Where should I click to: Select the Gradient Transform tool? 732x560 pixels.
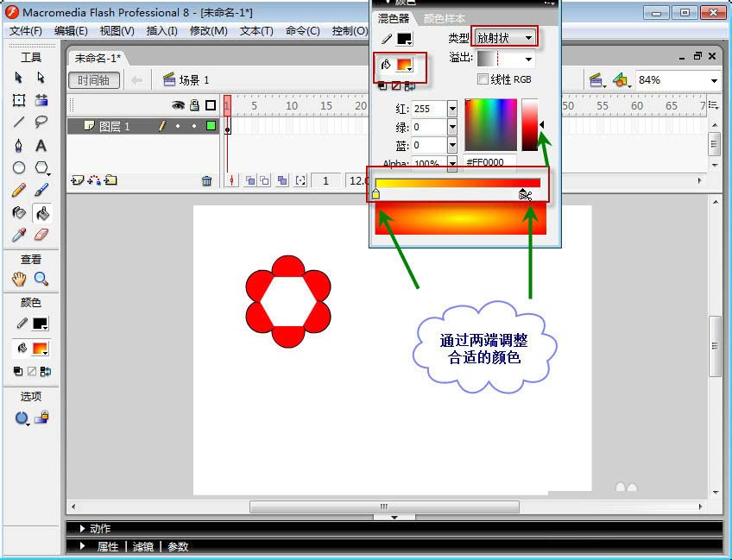[41, 100]
